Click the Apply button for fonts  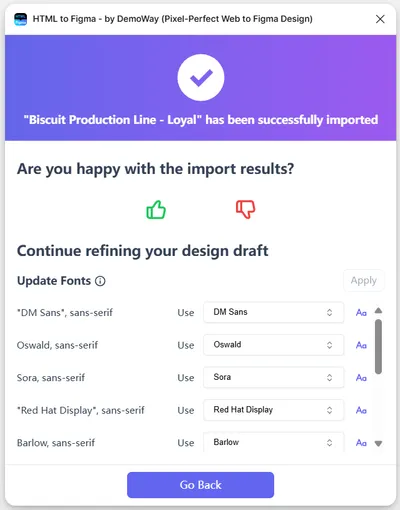364,280
